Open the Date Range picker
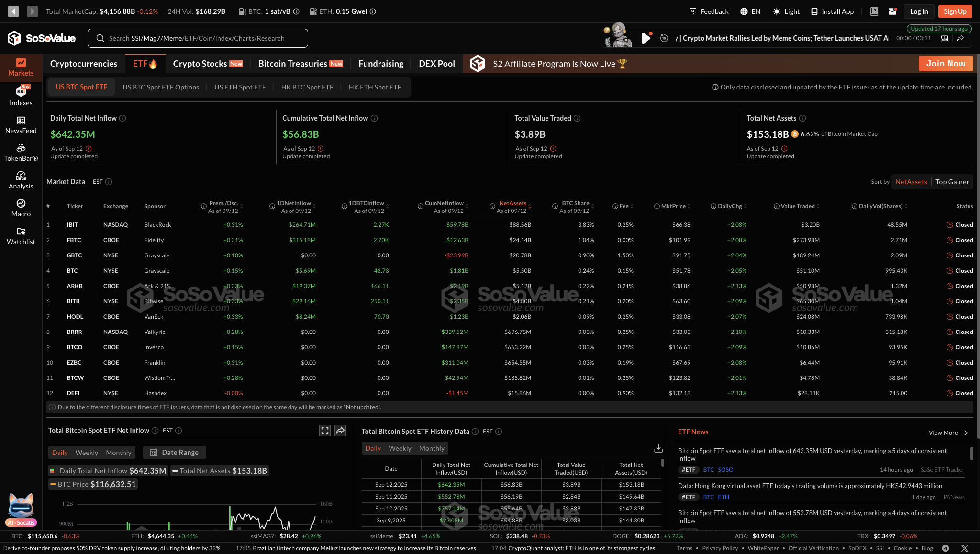The width and height of the screenshot is (980, 554). point(175,453)
